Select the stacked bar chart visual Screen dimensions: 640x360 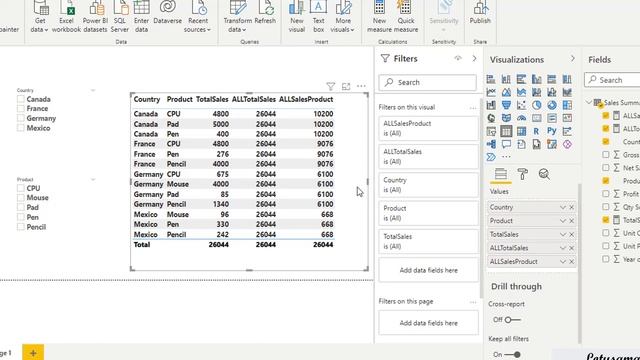tap(491, 79)
